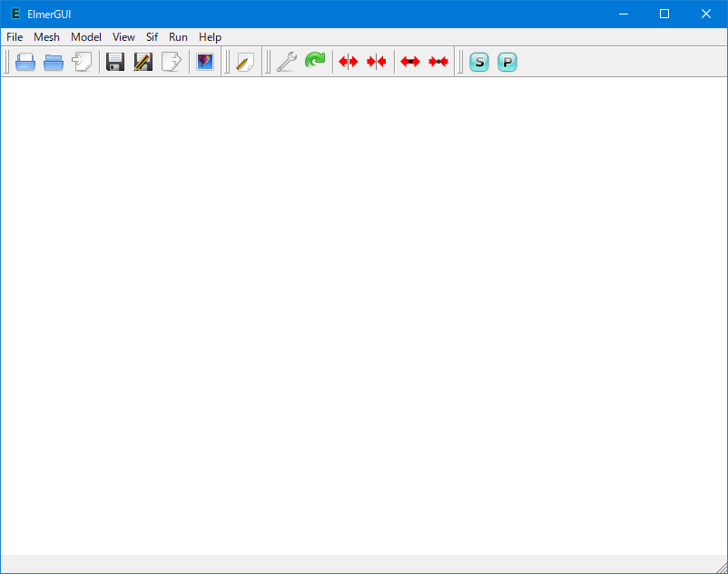Screen dimensions: 728x574
Task: Open the Mesh menu
Action: 46,37
